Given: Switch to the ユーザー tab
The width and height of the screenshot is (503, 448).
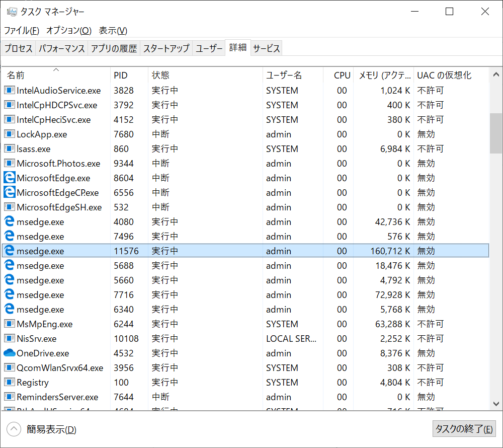Looking at the screenshot, I should tap(209, 48).
